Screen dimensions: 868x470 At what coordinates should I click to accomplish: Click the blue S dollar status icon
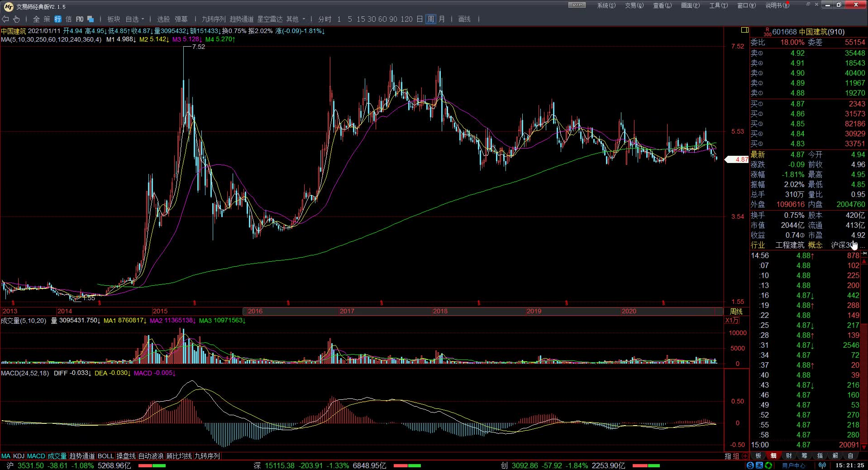(750, 465)
